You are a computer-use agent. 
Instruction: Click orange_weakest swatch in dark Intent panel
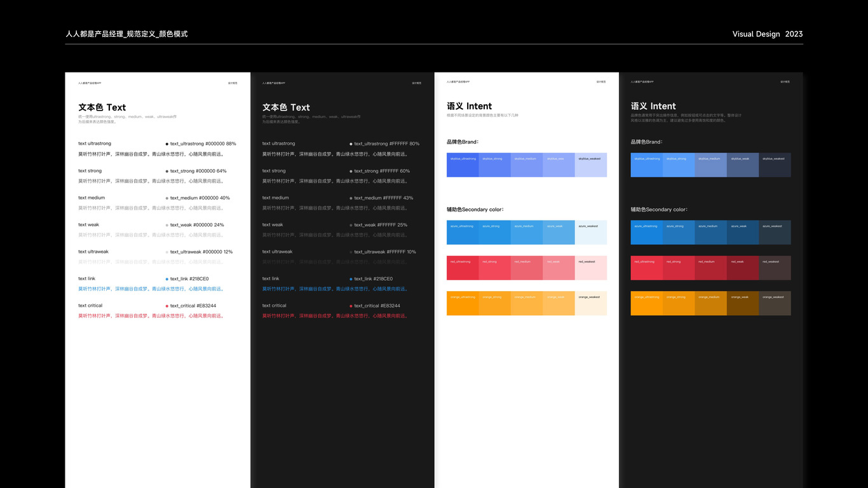coord(775,303)
